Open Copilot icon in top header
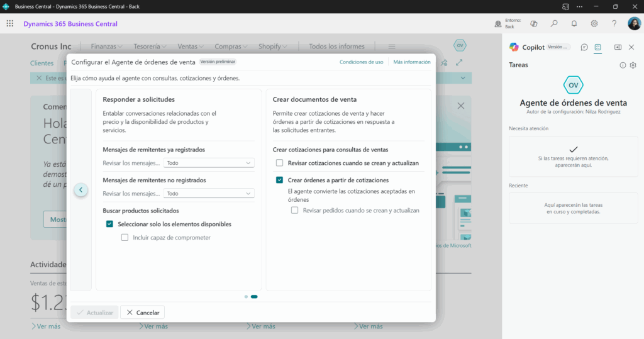 coord(534,24)
